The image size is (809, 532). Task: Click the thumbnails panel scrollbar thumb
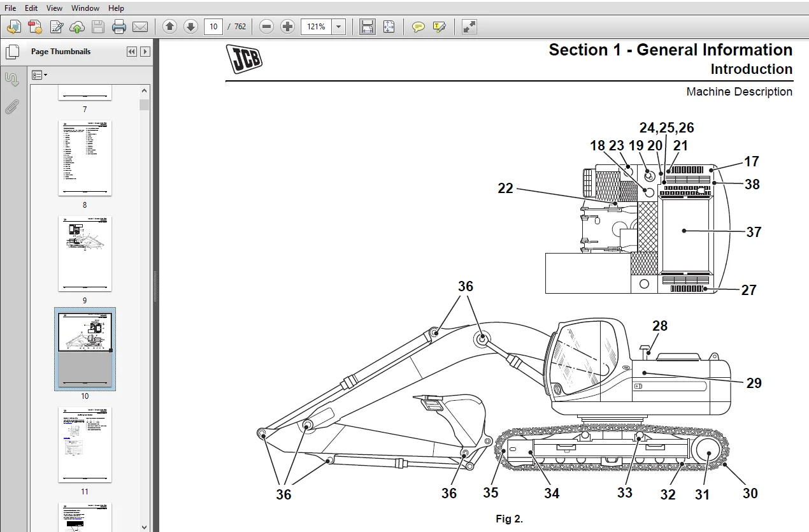tap(145, 104)
